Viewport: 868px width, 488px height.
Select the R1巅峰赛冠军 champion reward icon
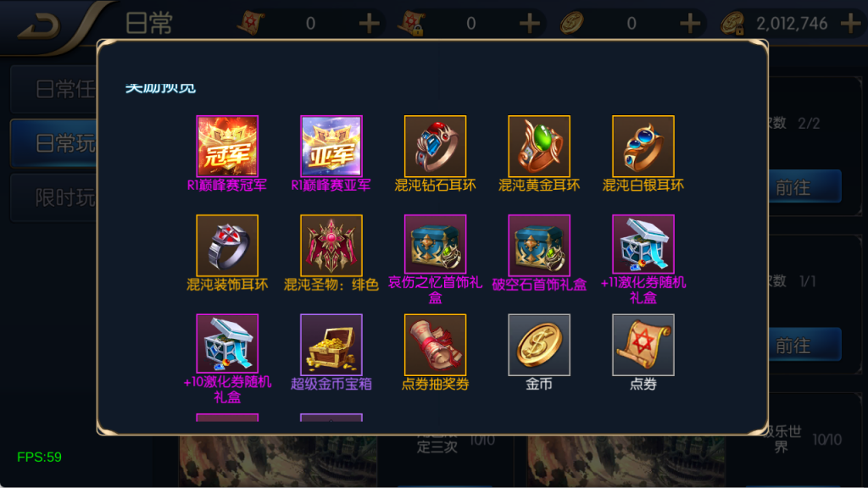[x=227, y=146]
